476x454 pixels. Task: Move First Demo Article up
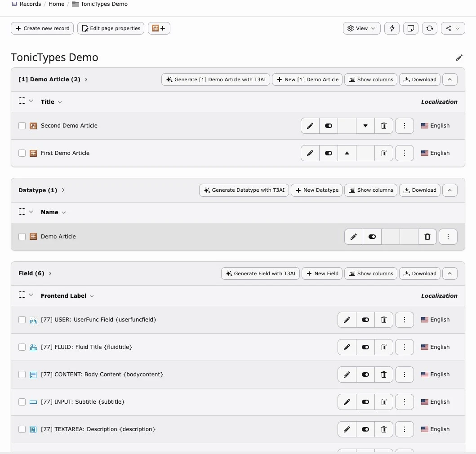(x=347, y=153)
